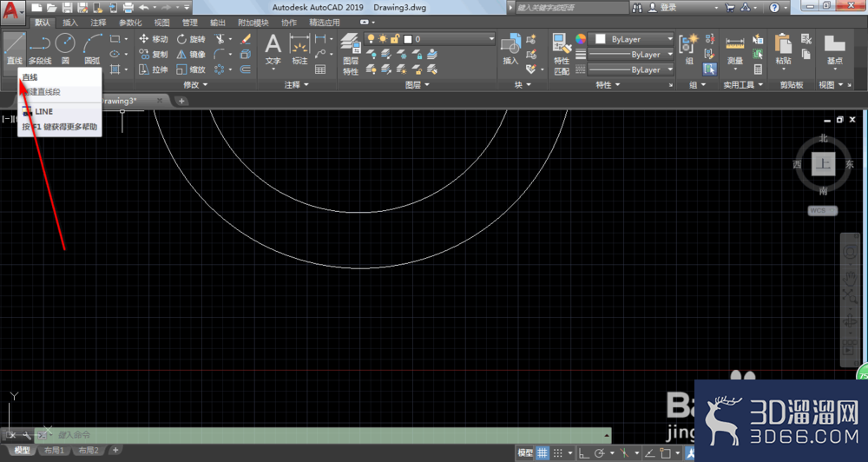868x462 pixels.
Task: Expand the 注释 panel
Action: click(296, 85)
